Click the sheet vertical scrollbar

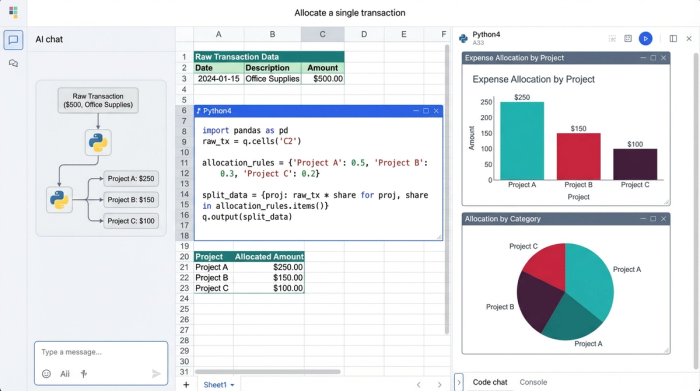click(447, 190)
